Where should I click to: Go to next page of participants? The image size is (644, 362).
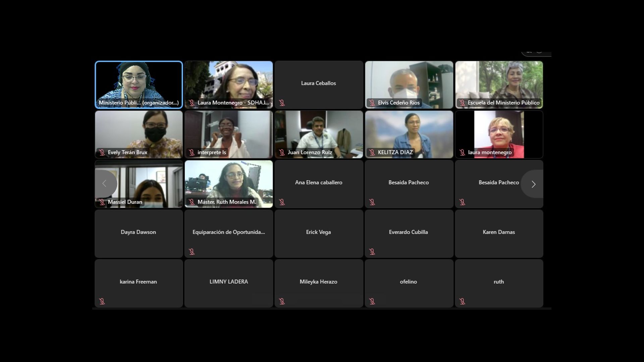533,184
